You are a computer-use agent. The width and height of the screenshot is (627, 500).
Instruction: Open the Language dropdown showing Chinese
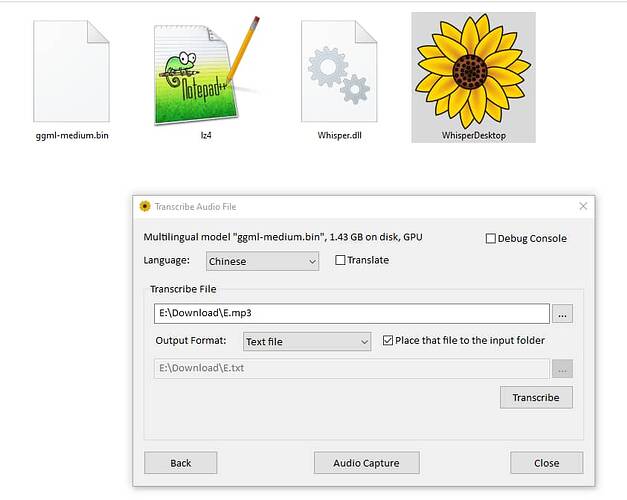pyautogui.click(x=262, y=261)
